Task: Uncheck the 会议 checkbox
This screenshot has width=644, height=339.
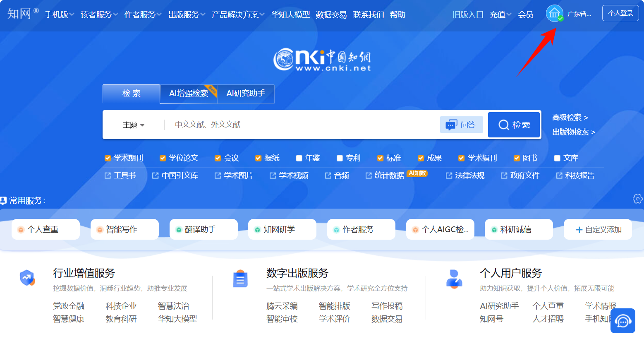Action: (218, 158)
